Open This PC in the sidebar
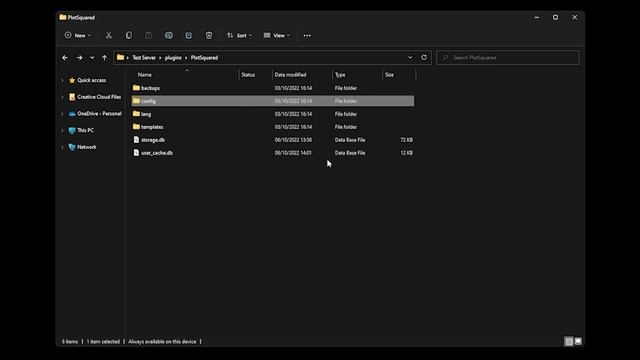 pyautogui.click(x=85, y=130)
